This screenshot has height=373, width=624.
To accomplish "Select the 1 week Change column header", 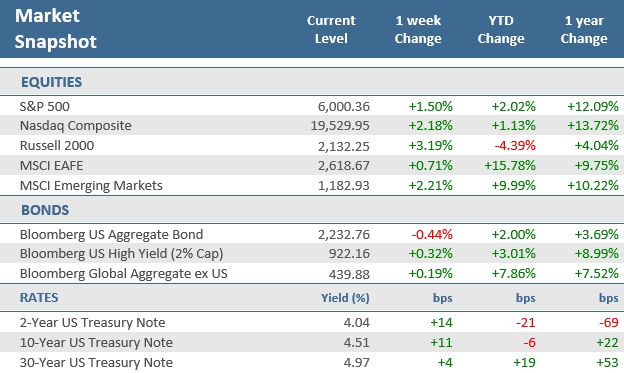I will coord(418,29).
